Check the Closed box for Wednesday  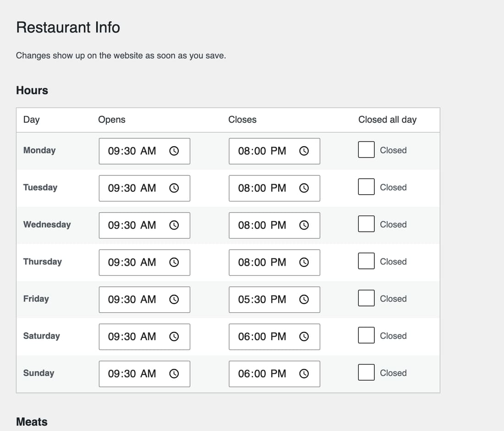pos(366,224)
